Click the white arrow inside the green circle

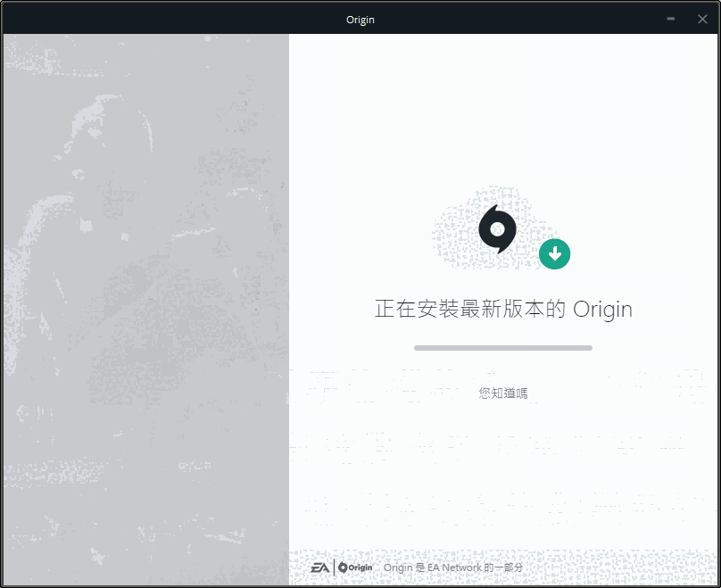(554, 254)
